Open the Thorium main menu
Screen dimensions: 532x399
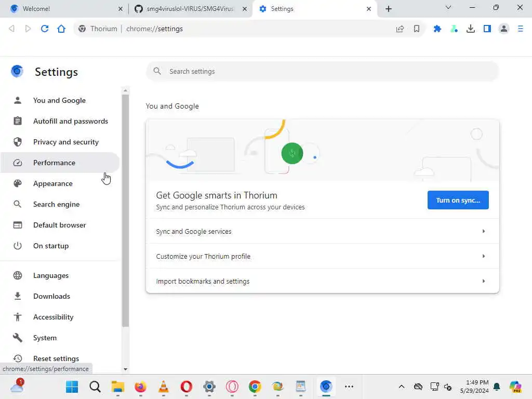pos(521,29)
